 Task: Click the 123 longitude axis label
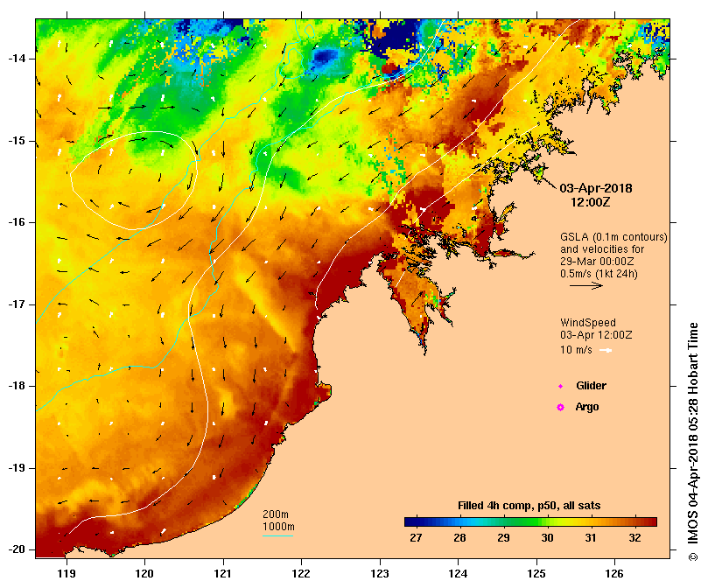click(380, 574)
